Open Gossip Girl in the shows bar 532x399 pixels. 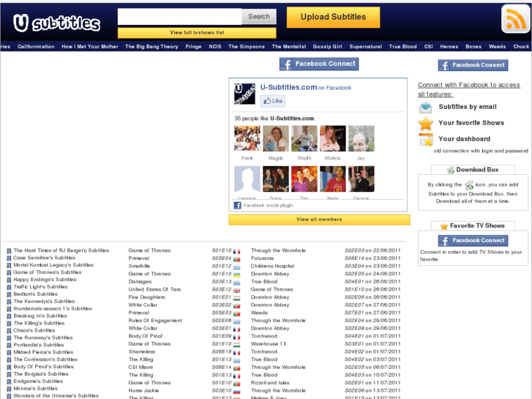coord(327,47)
